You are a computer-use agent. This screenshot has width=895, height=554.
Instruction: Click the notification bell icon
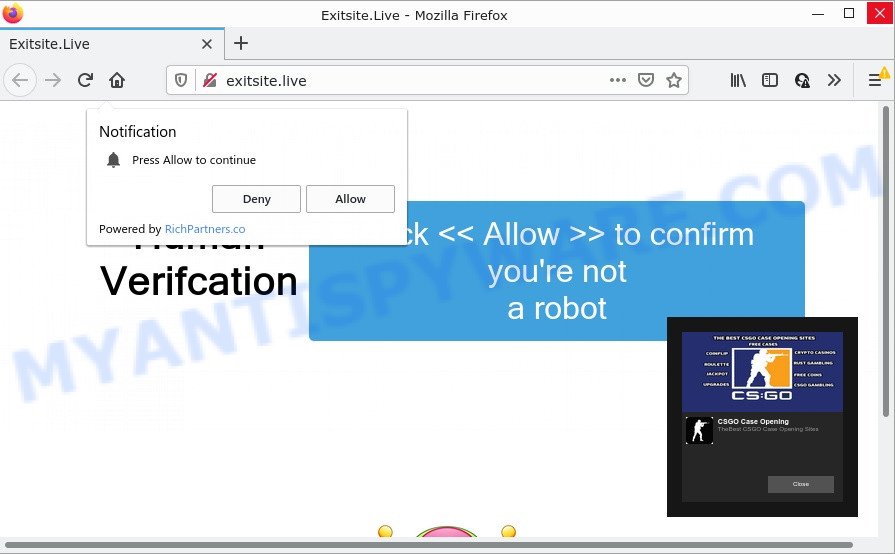114,160
